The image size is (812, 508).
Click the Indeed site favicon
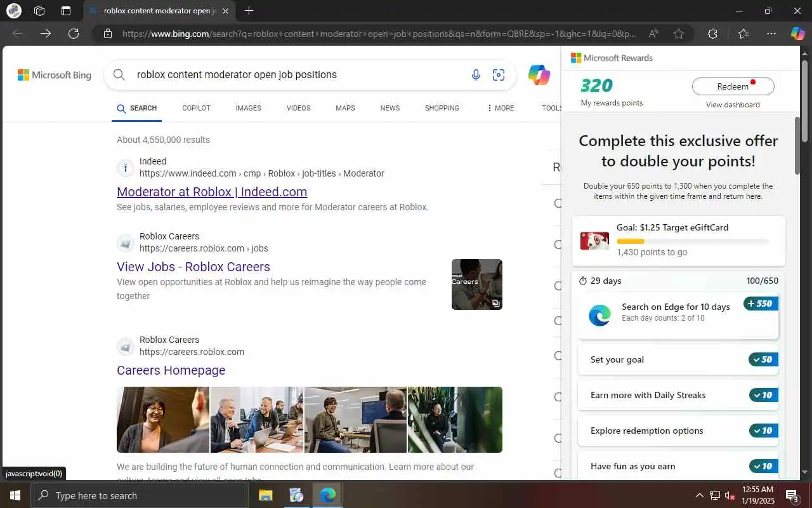126,168
